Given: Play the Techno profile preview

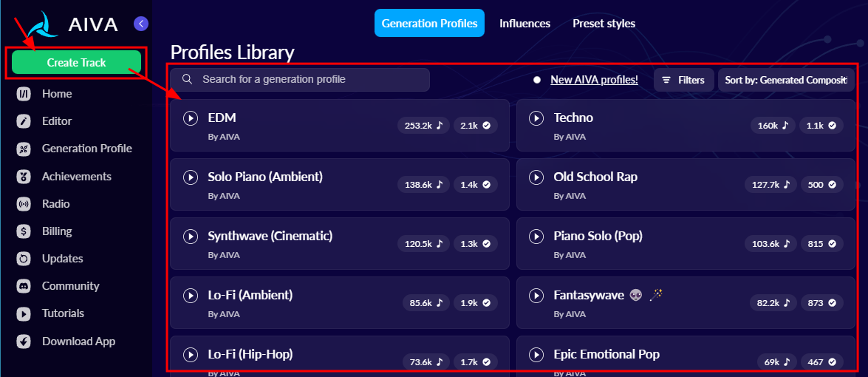Looking at the screenshot, I should pos(536,118).
